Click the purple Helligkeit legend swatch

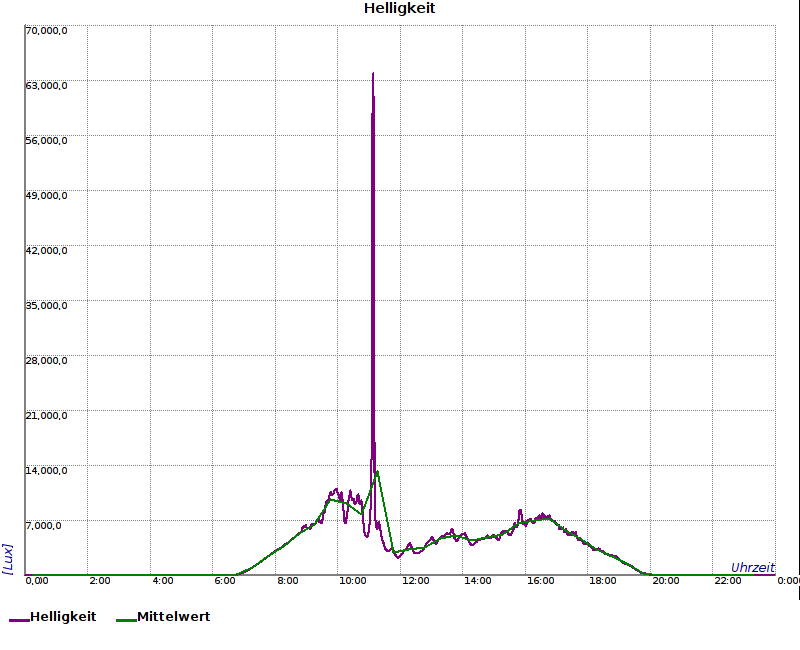pyautogui.click(x=19, y=620)
